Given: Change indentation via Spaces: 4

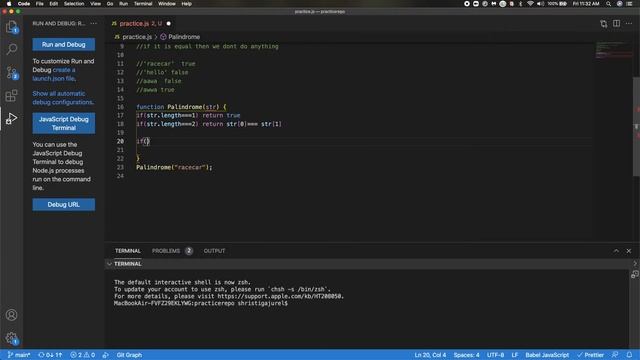Looking at the screenshot, I should click(467, 355).
